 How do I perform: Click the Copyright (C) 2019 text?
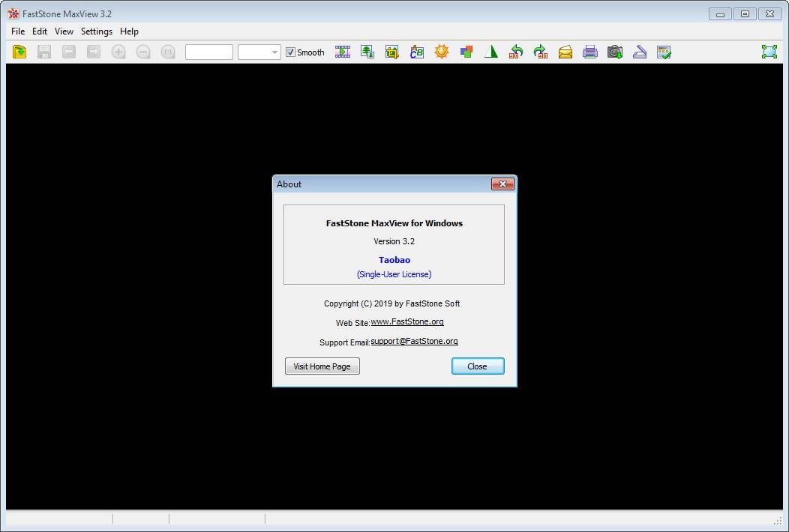tap(392, 303)
